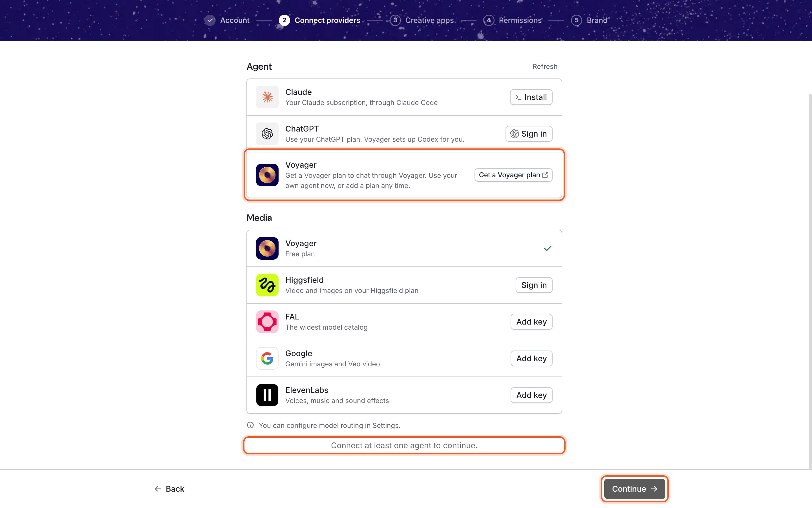Sign in to Higgsfield

point(534,285)
